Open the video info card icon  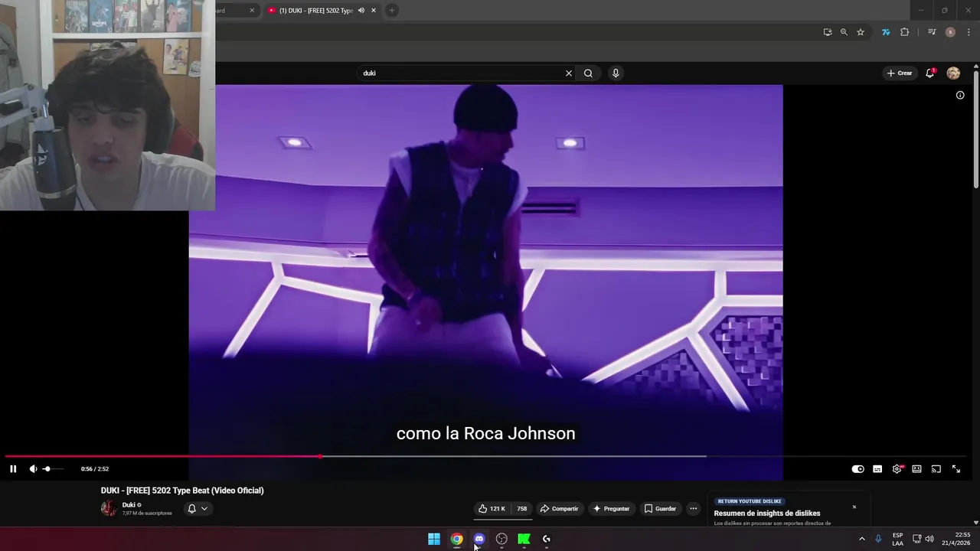960,95
